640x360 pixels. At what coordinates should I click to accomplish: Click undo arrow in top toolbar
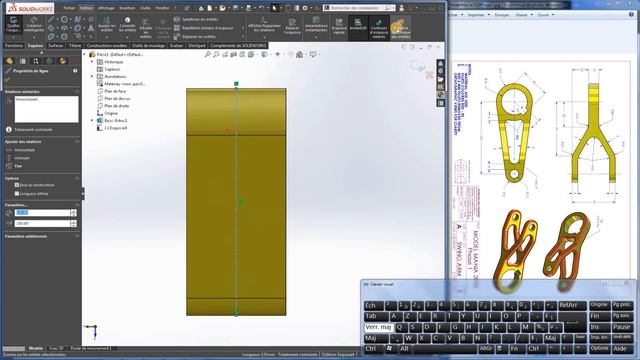click(261, 8)
